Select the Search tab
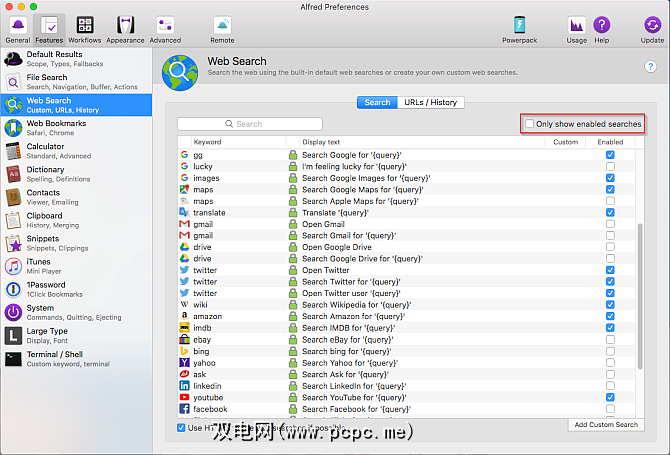 point(377,102)
